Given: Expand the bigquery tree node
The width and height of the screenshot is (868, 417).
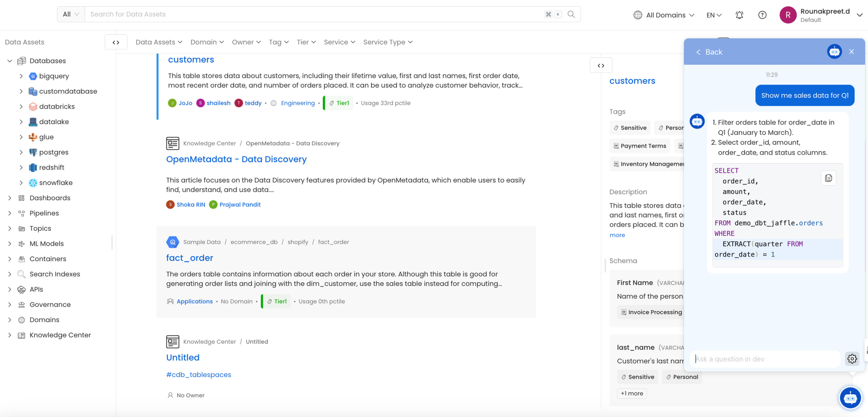Looking at the screenshot, I should 21,76.
